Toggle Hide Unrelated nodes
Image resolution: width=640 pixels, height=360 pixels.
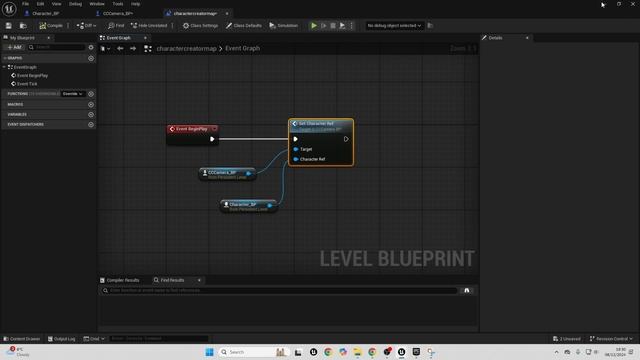pyautogui.click(x=149, y=26)
